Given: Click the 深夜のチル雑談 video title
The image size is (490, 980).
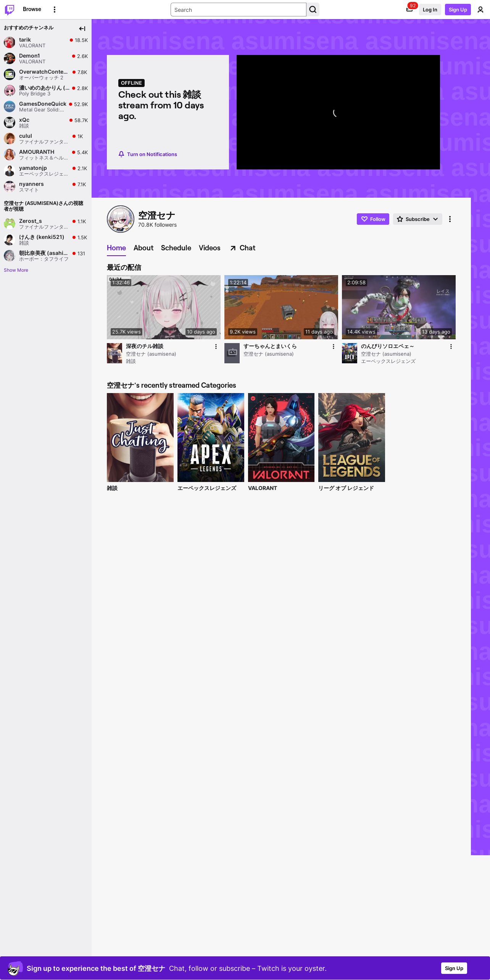Looking at the screenshot, I should pos(145,346).
